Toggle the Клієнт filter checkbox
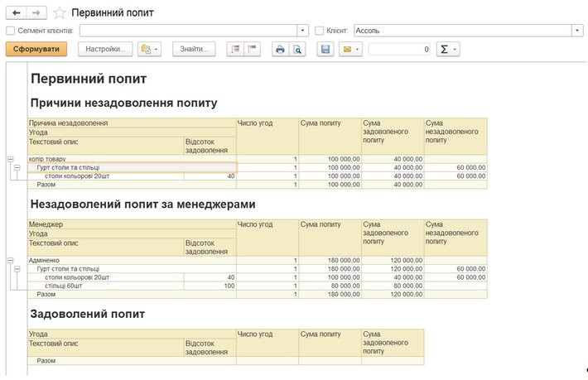Viewport: 588px width, 380px height. pyautogui.click(x=320, y=31)
